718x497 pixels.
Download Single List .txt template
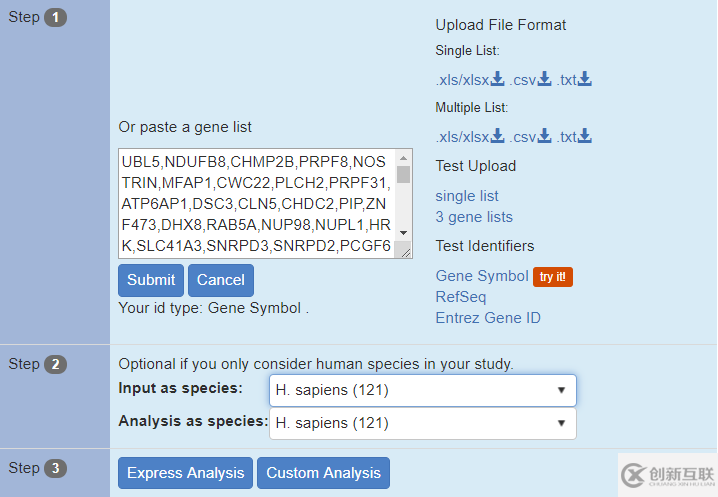pos(574,80)
